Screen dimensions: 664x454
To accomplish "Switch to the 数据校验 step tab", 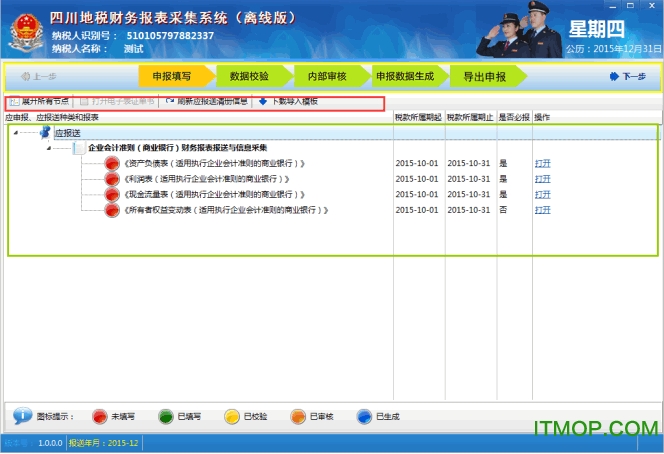I will point(248,76).
